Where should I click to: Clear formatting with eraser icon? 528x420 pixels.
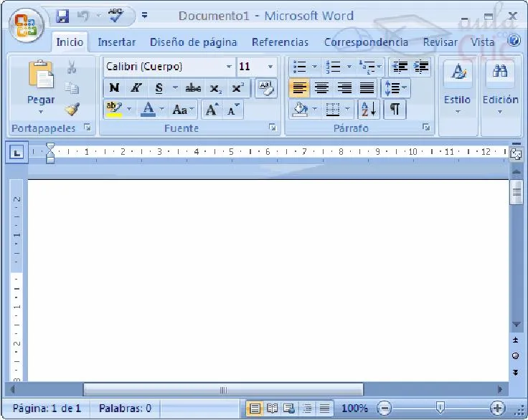266,88
